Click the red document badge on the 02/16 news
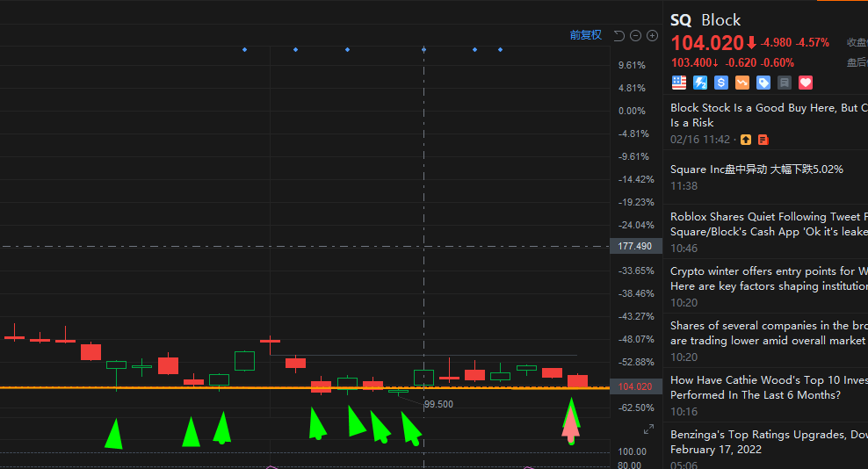 pyautogui.click(x=763, y=140)
